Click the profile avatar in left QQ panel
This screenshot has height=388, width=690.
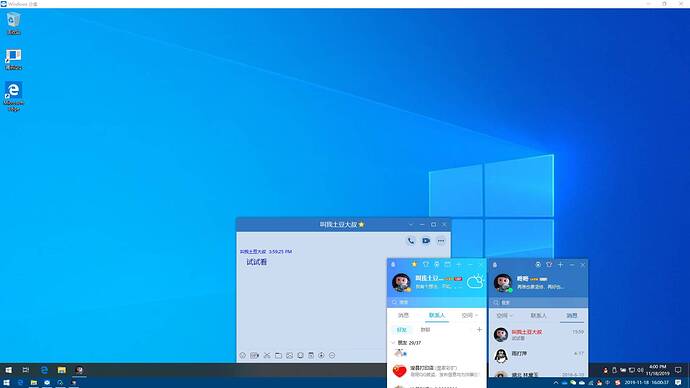coord(401,282)
